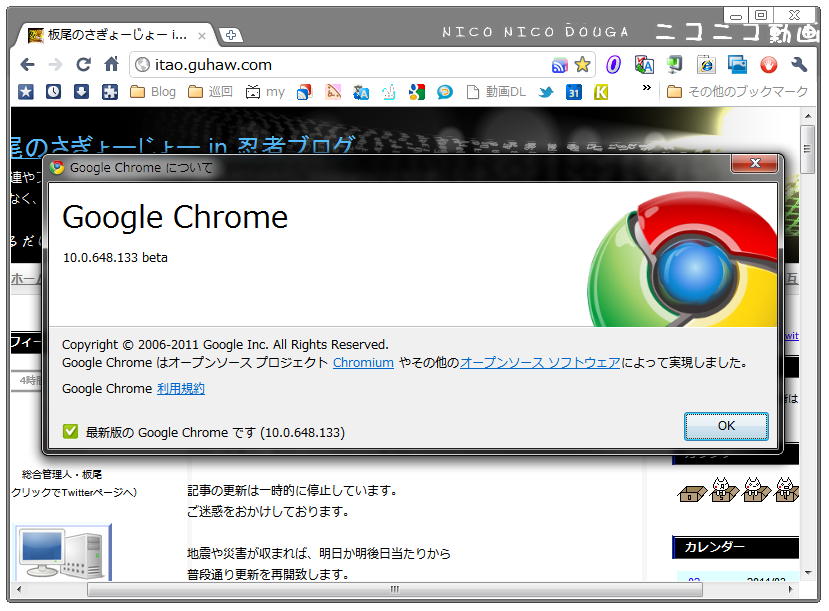This screenshot has width=829, height=611.
Task: Close the Google Chrome について dialog
Action: [755, 163]
